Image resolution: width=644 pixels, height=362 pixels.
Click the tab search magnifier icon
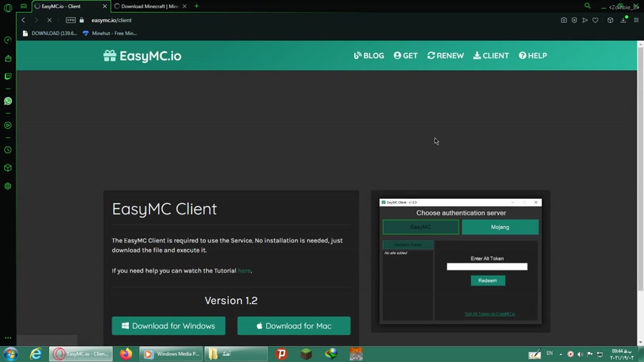click(x=587, y=6)
